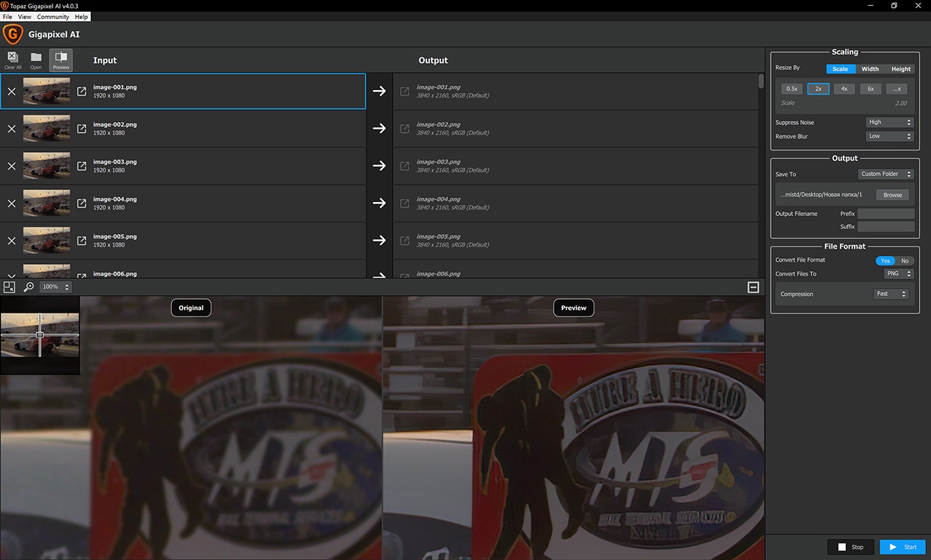Click the Original preview label
Screen dimensions: 931x560
[x=191, y=308]
